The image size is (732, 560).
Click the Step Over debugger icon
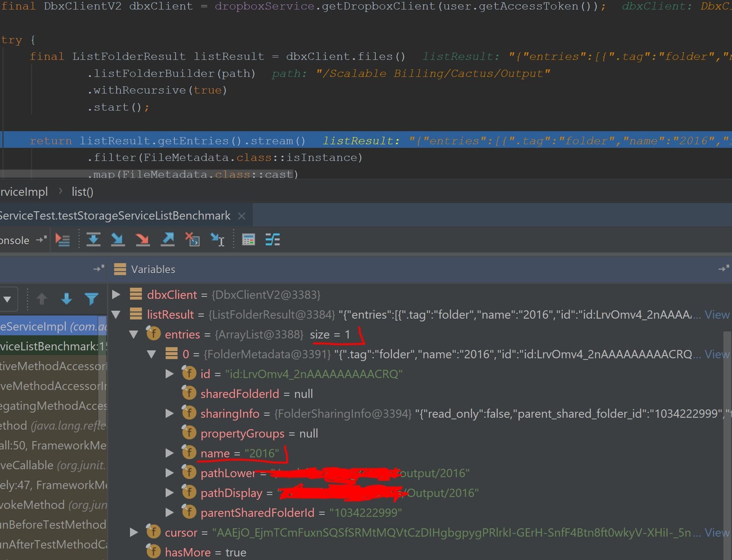94,240
